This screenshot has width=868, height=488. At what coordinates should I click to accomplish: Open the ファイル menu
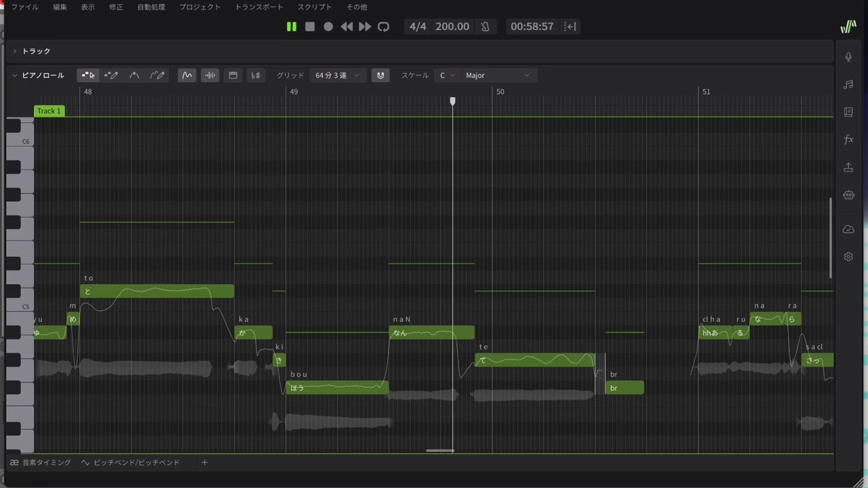pyautogui.click(x=24, y=7)
